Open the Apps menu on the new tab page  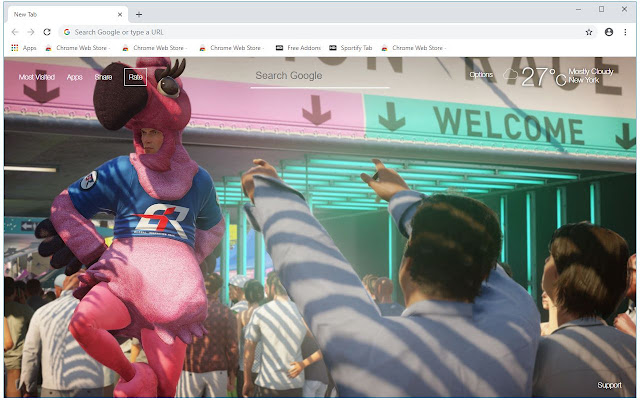[x=75, y=77]
